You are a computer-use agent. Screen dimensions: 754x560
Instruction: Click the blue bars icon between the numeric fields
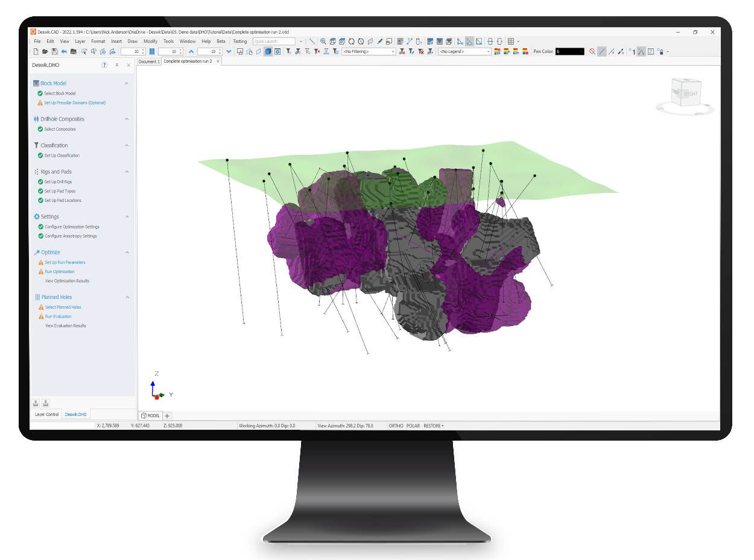pyautogui.click(x=152, y=52)
